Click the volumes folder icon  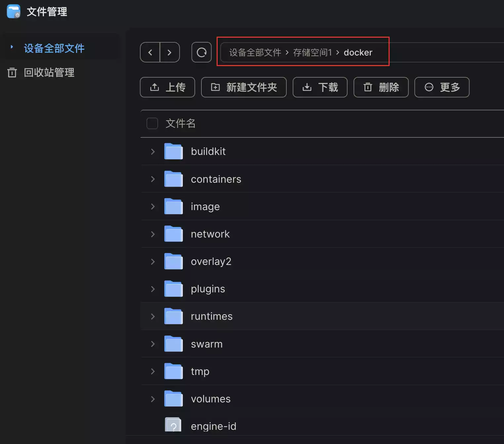pos(174,399)
